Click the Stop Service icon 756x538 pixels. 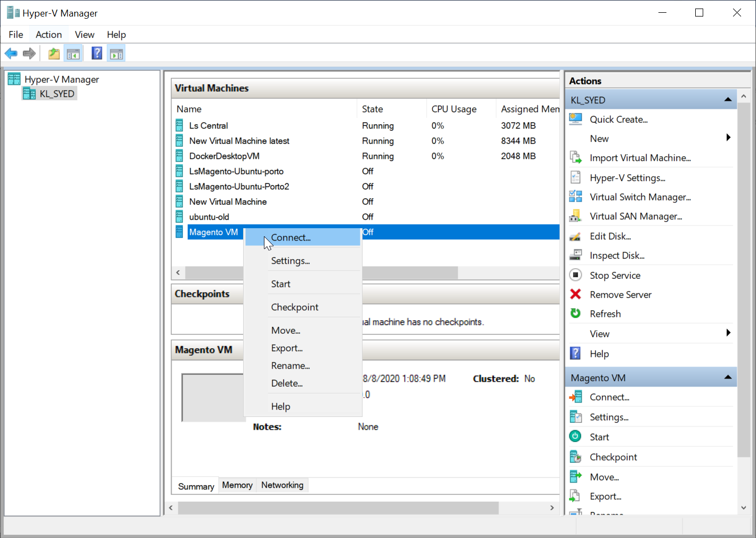[576, 275]
